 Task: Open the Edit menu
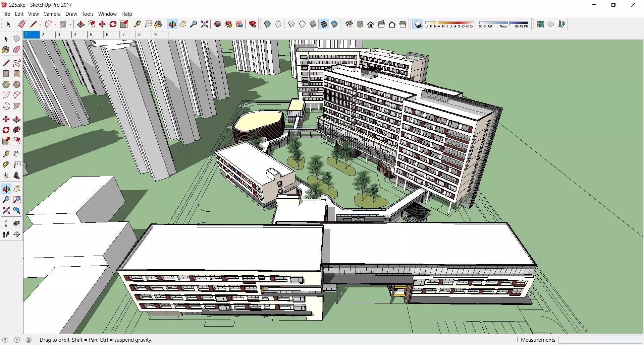click(x=19, y=14)
